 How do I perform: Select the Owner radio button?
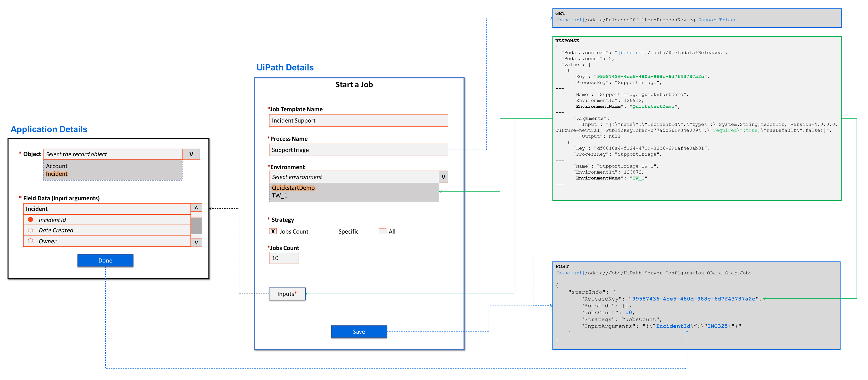30,241
